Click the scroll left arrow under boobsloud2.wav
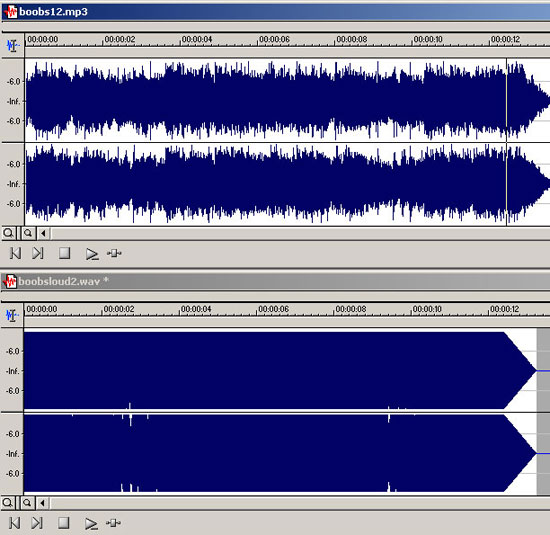Viewport: 550px width, 535px height. [x=42, y=503]
